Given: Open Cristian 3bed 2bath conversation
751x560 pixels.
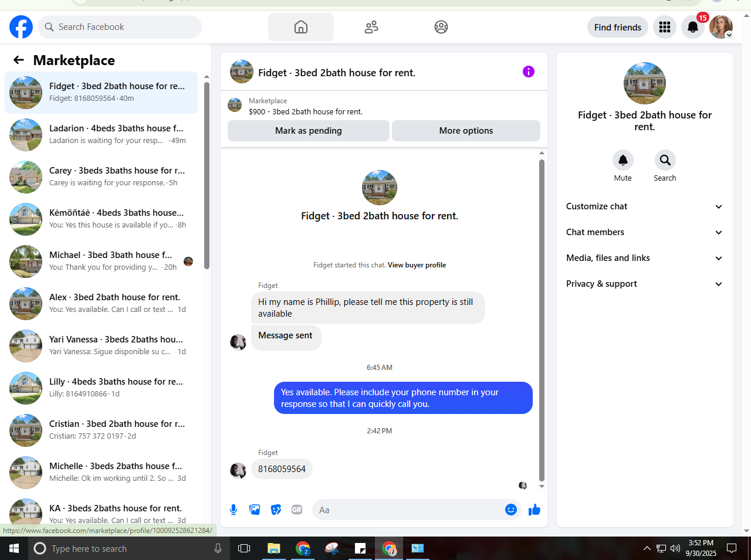Looking at the screenshot, I should [101, 430].
